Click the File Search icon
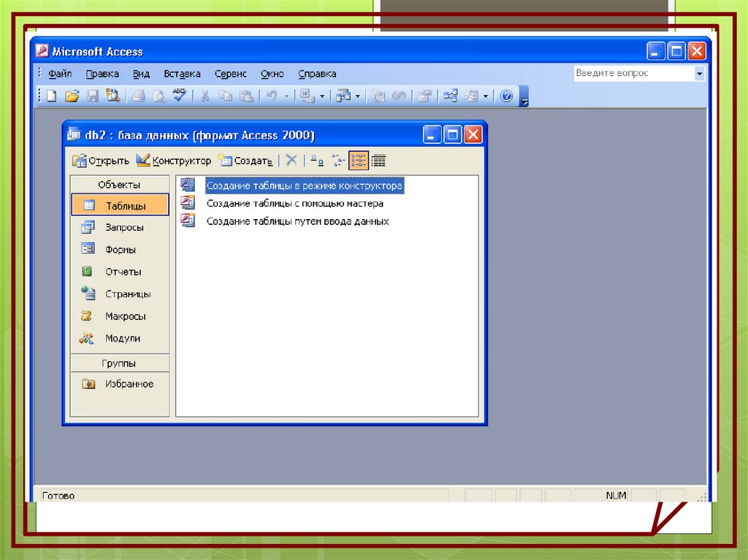The image size is (748, 560). tap(113, 96)
